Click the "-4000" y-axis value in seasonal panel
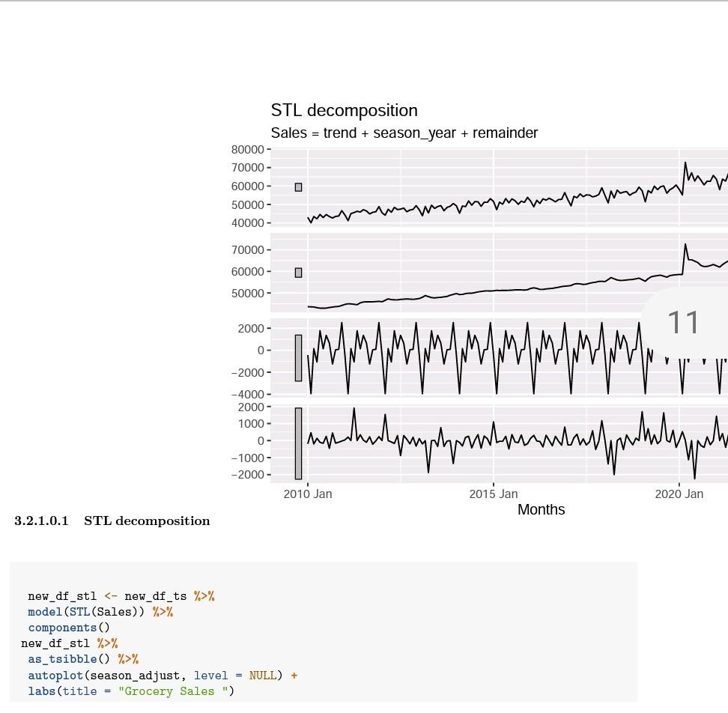This screenshot has height=713, width=728. click(x=248, y=395)
